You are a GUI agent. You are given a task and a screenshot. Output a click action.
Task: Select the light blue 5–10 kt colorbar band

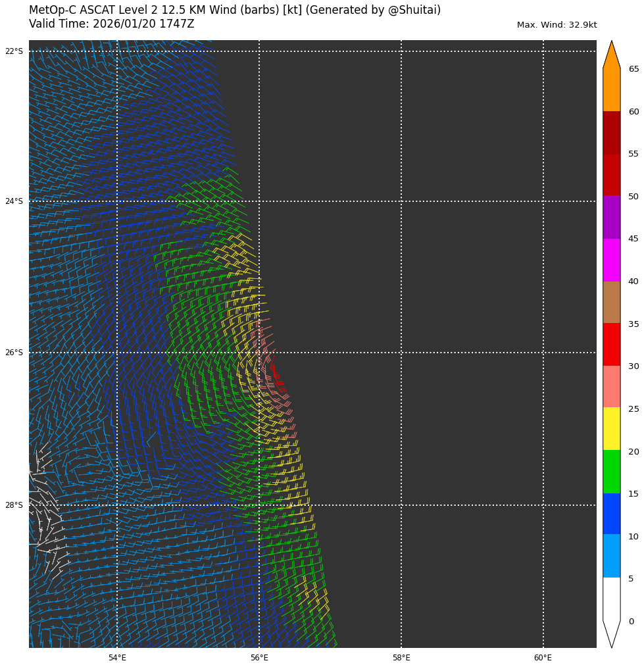[x=611, y=556]
